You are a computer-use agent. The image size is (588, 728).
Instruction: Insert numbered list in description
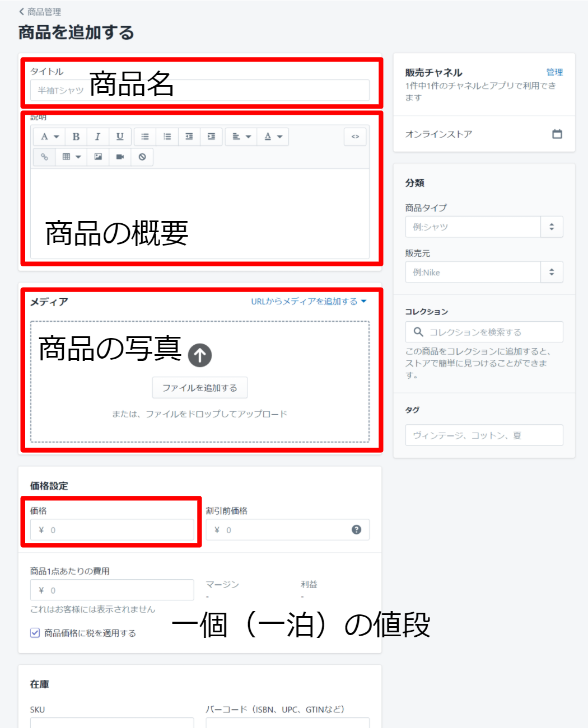pyautogui.click(x=167, y=137)
